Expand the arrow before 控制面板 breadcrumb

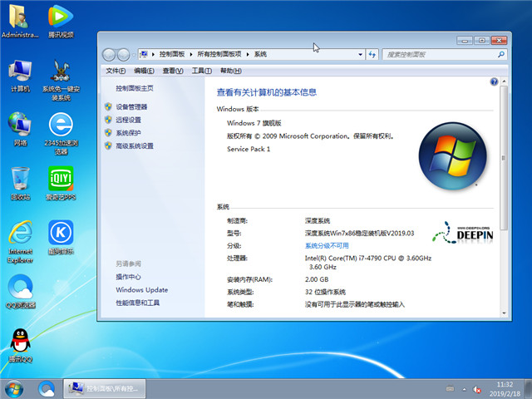[x=153, y=54]
